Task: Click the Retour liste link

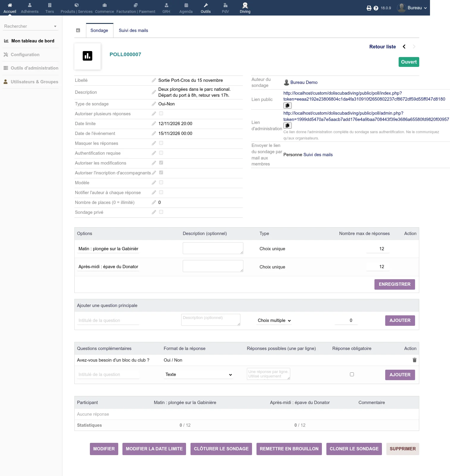Action: coord(383,47)
